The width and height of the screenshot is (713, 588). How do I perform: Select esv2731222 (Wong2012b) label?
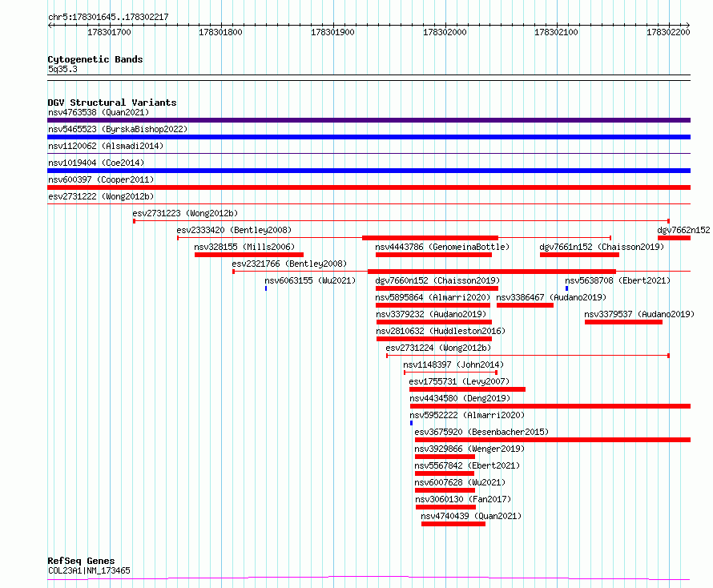click(101, 196)
